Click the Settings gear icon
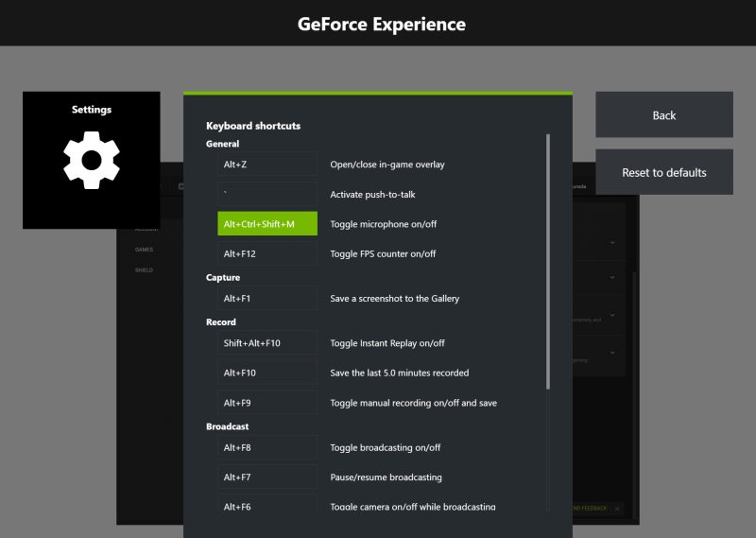The height and width of the screenshot is (538, 756). (91, 160)
